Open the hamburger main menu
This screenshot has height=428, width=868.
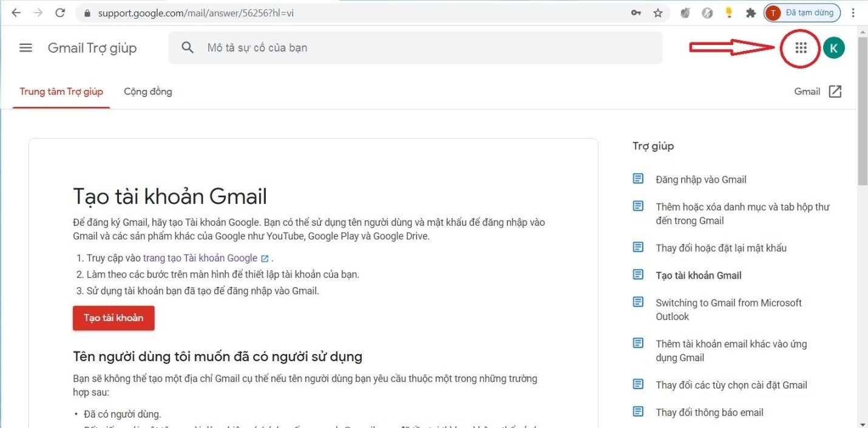[x=25, y=48]
